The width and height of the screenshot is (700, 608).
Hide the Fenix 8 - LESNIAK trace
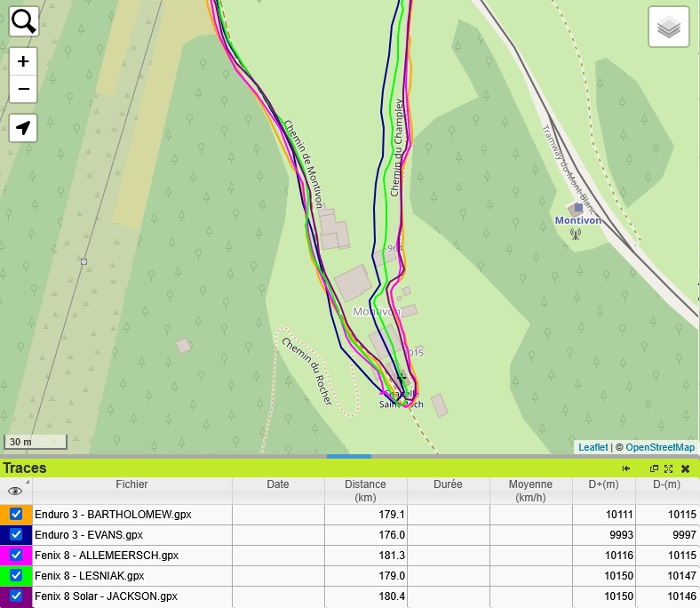[x=16, y=576]
